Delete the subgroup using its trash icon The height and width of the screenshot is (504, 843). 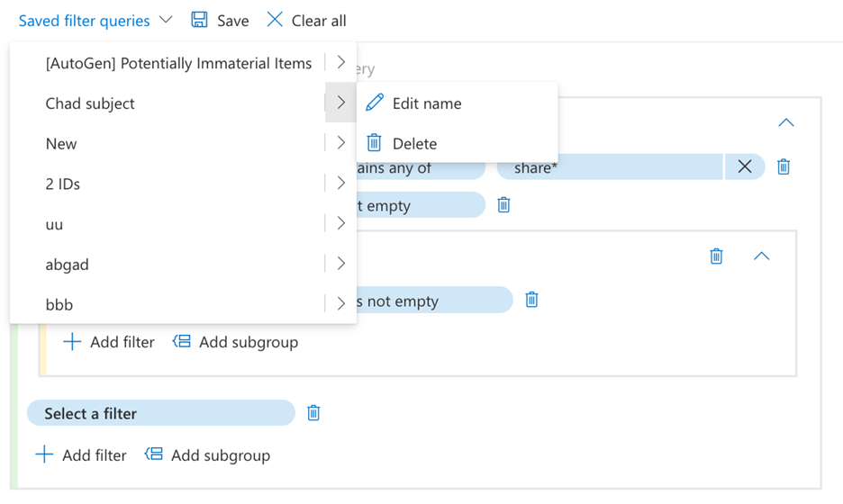pyautogui.click(x=716, y=256)
